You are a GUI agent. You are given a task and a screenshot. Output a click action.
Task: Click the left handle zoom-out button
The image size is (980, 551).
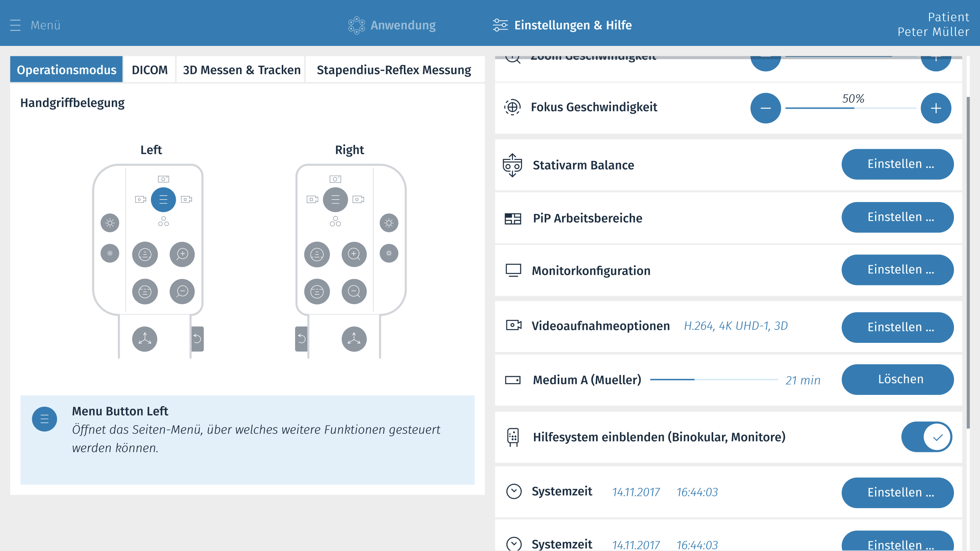[x=182, y=292]
